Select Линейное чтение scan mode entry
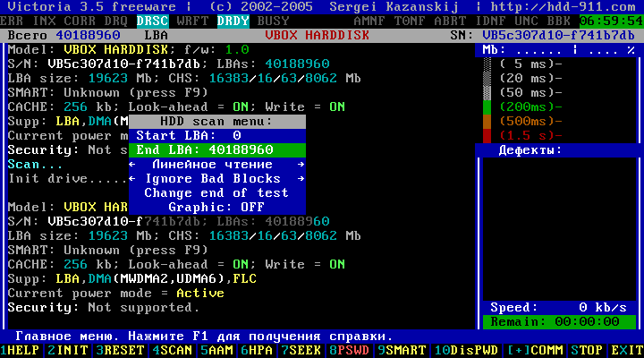Image resolution: width=644 pixels, height=358 pixels. click(x=212, y=165)
